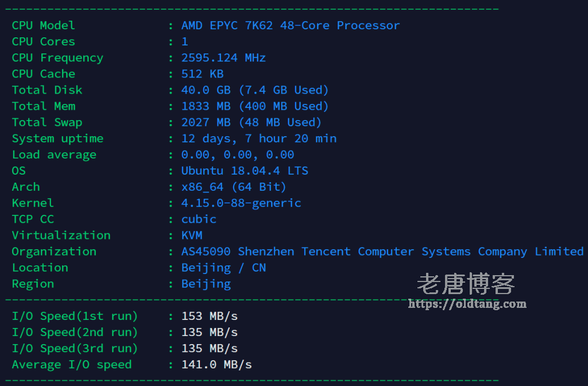588x386 pixels.
Task: Click the 4.15.0-88-generic kernel version
Action: (241, 203)
